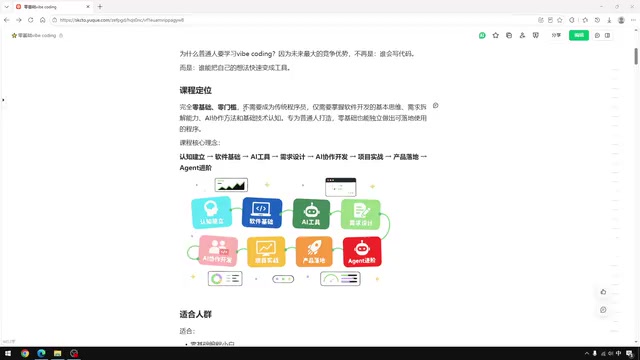Open File Explorer from the taskbar
The height and width of the screenshot is (360, 640).
(x=58, y=353)
